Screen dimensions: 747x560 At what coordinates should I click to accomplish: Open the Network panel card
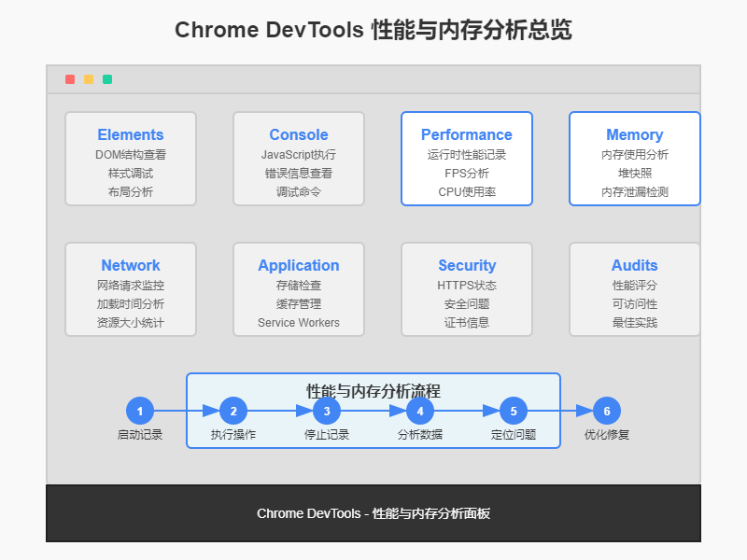[130, 289]
